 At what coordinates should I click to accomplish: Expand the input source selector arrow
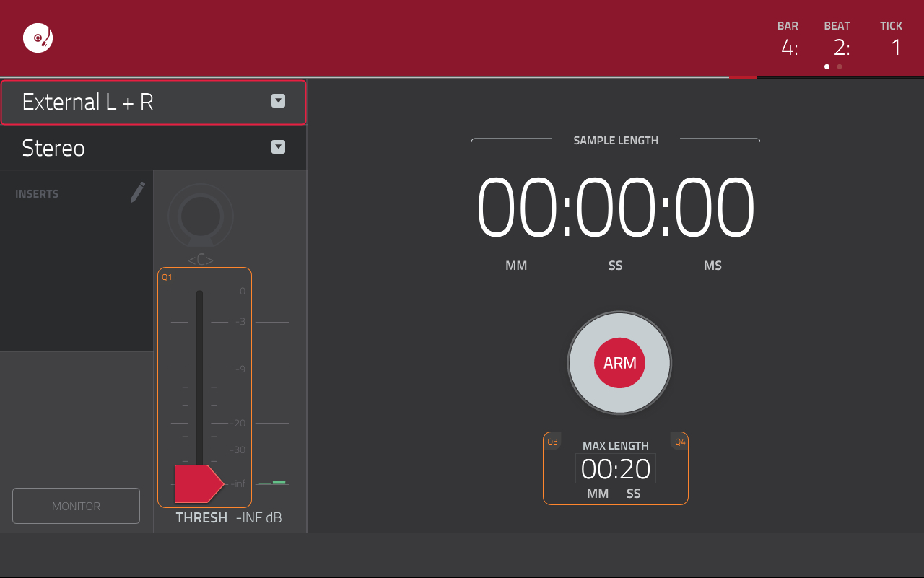click(278, 101)
